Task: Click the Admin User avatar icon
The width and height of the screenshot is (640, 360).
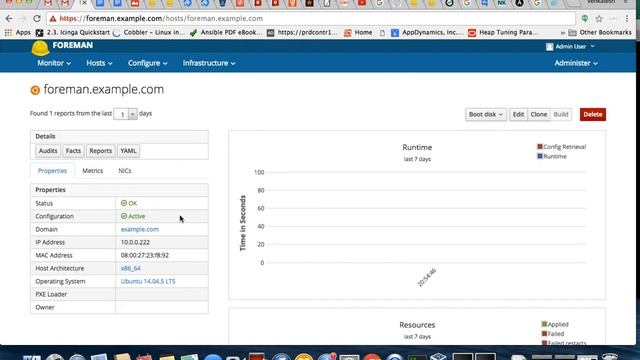Action: tap(549, 47)
